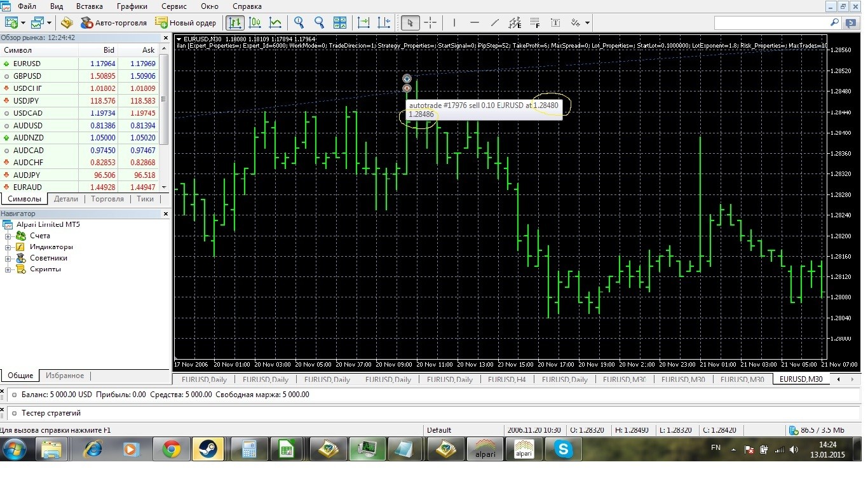Pick the vertical line drawing tool
Viewport: 868px width, 488px height.
(454, 23)
